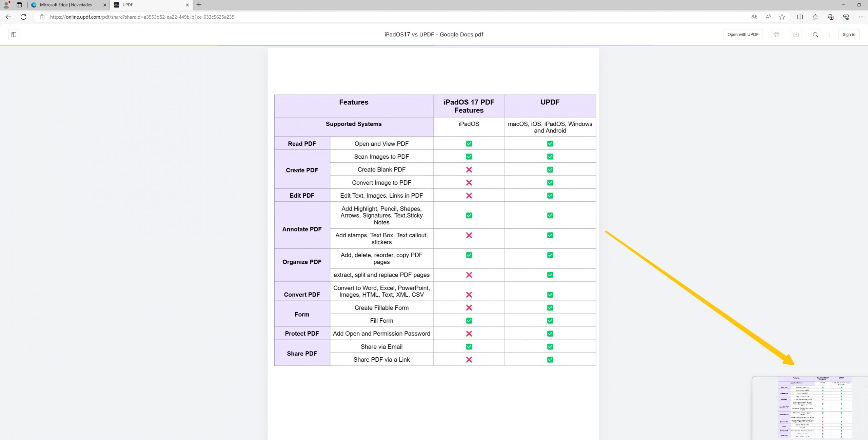868x440 pixels.
Task: Click UPDF green check for Edit Text row
Action: [550, 196]
